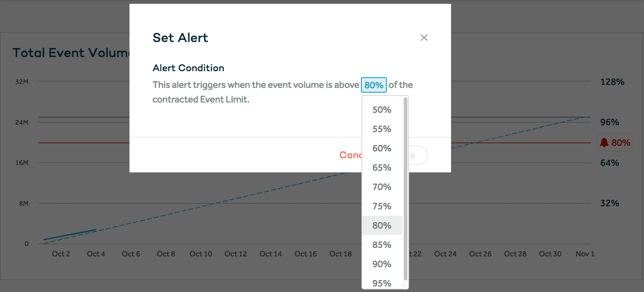Pick 60% in the threshold menu
The image size is (644, 292).
(381, 148)
